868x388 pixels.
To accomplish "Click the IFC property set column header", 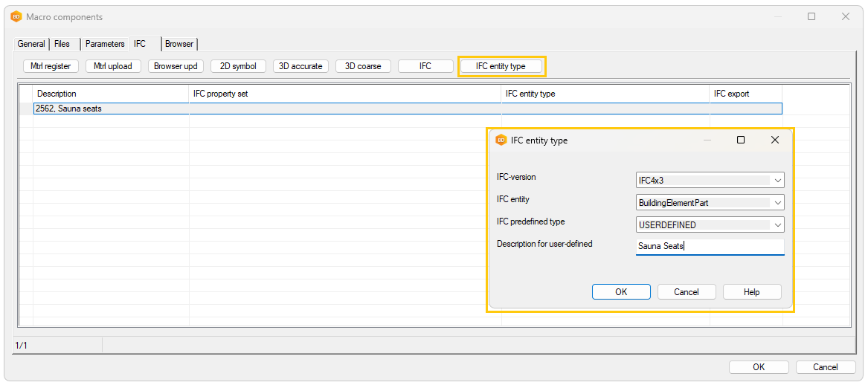I will pos(345,94).
